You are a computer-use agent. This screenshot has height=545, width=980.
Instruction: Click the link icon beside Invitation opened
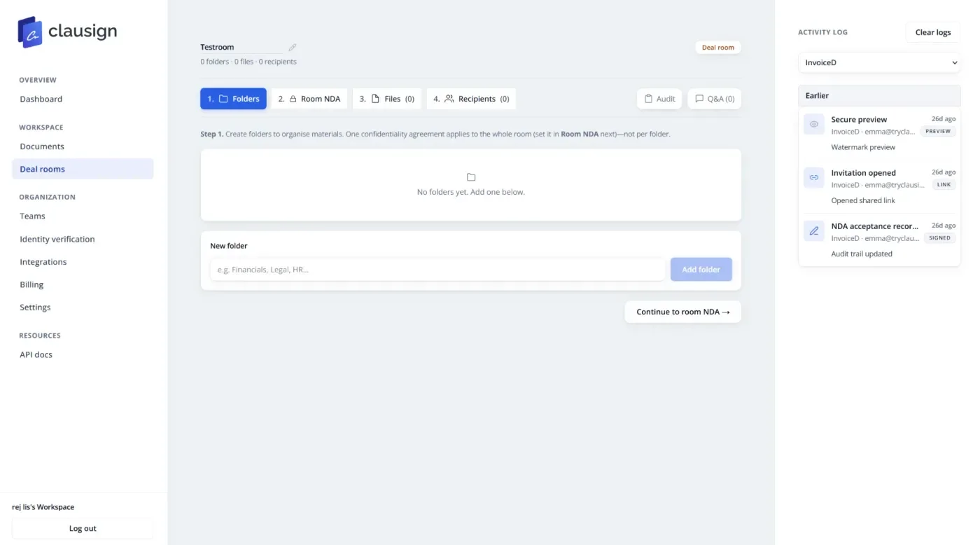pos(814,177)
